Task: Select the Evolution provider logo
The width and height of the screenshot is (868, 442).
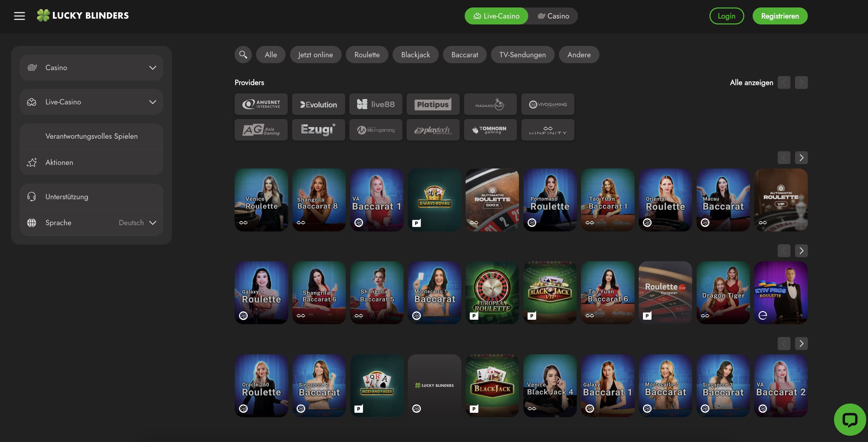Action: 318,104
